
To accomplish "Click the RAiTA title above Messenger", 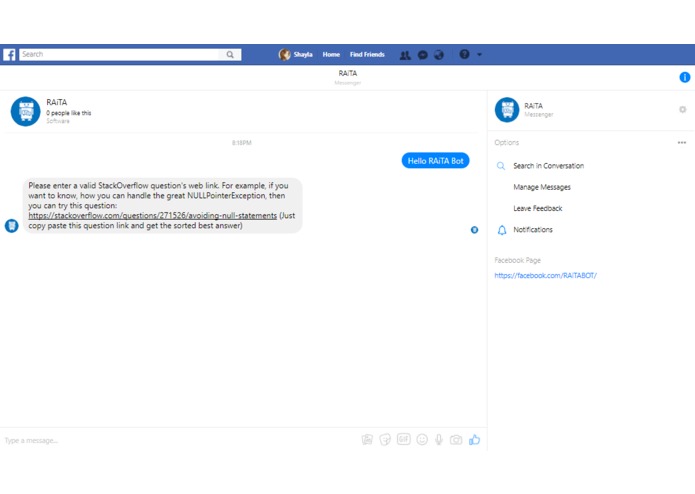I will [348, 73].
